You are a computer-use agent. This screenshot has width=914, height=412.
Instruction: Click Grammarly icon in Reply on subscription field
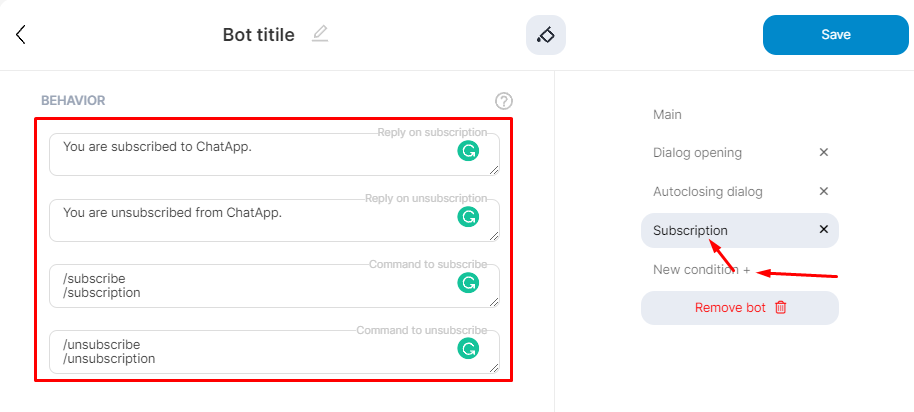(x=468, y=151)
